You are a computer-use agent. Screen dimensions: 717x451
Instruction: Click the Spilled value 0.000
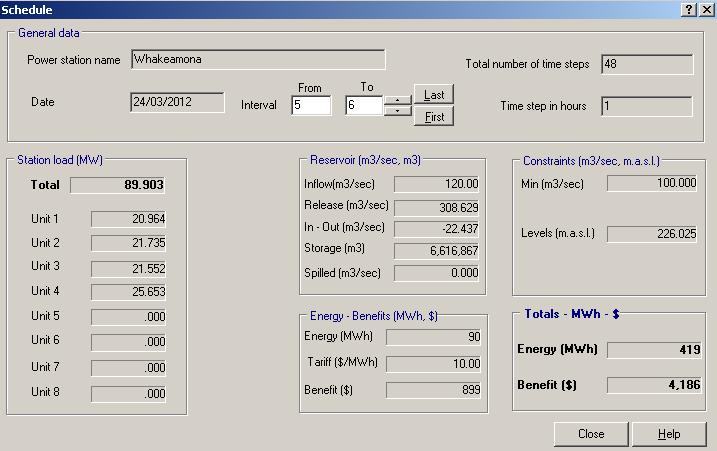[437, 273]
